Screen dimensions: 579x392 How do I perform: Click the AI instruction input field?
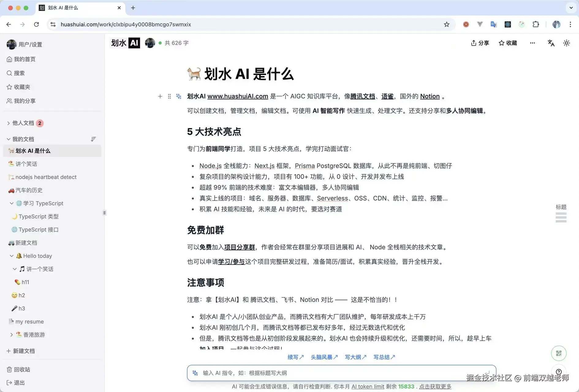click(x=337, y=373)
